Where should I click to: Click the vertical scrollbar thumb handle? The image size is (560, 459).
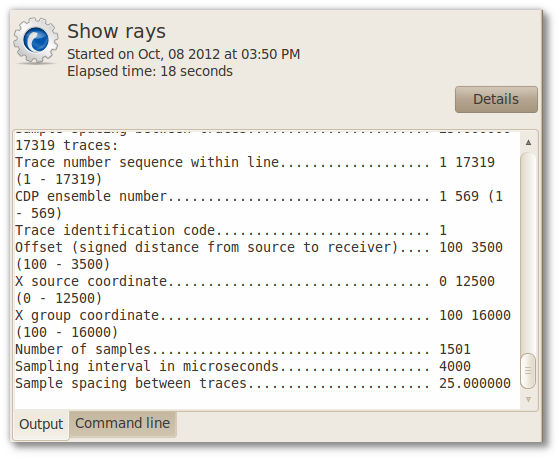528,371
